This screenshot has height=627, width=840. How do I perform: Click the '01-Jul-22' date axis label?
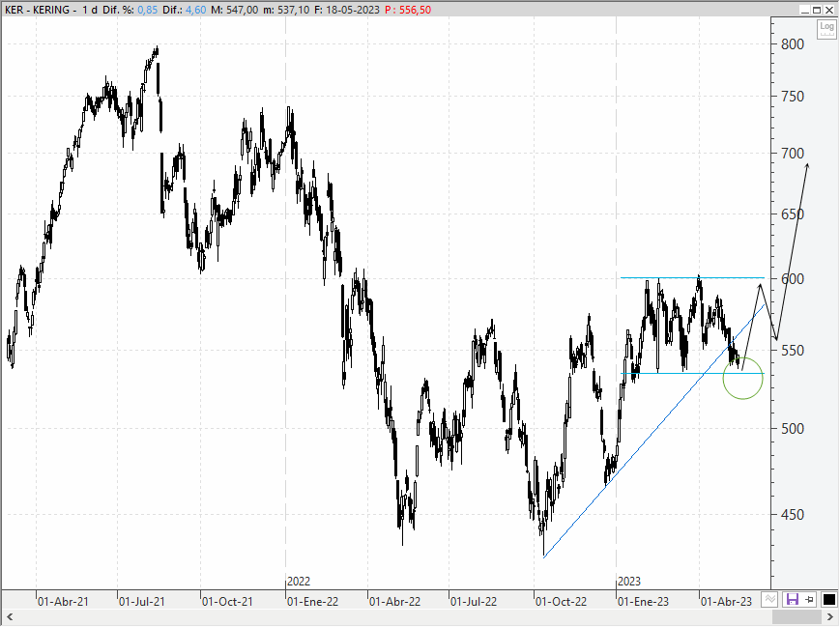[474, 602]
